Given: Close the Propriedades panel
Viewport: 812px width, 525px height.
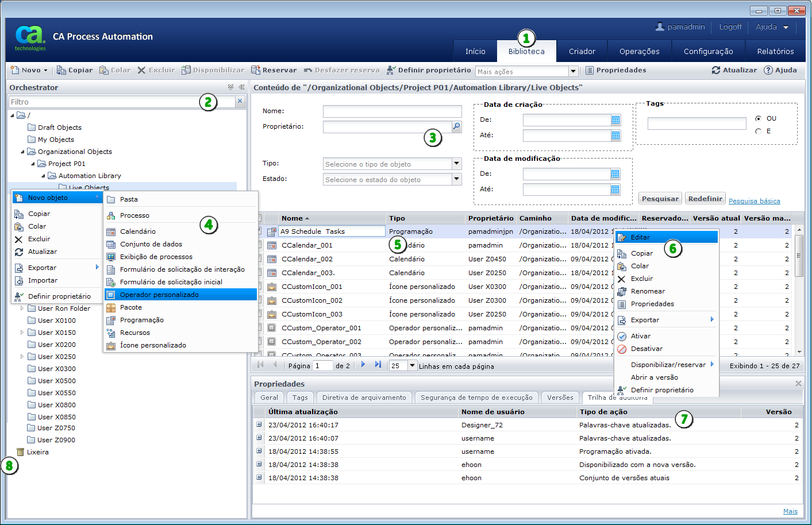Looking at the screenshot, I should (798, 383).
